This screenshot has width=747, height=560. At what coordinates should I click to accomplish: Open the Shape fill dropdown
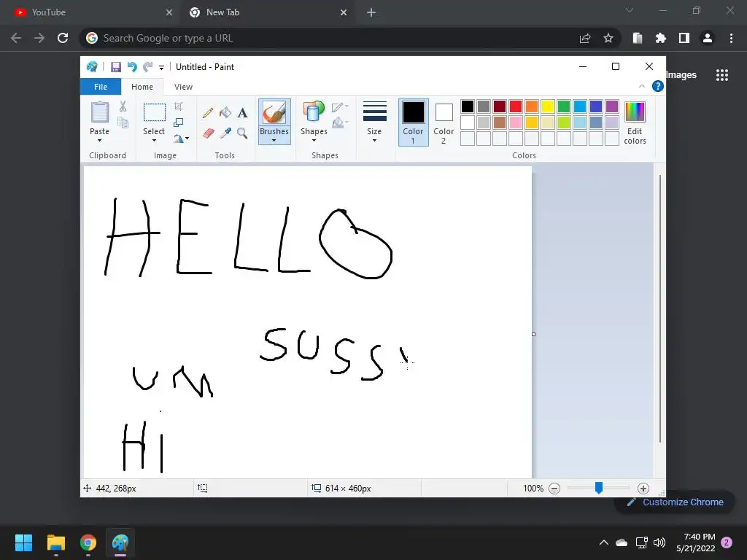click(340, 122)
